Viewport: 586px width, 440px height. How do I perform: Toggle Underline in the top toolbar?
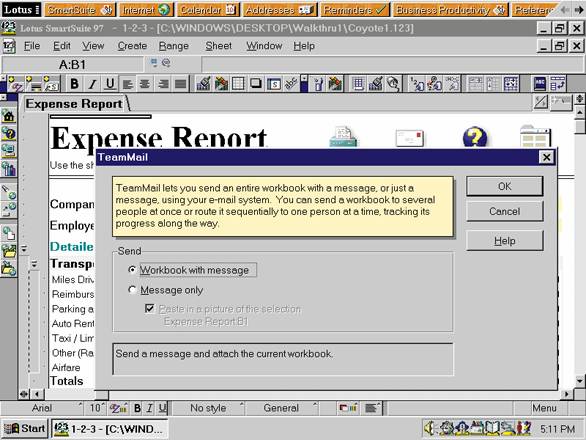tap(110, 84)
